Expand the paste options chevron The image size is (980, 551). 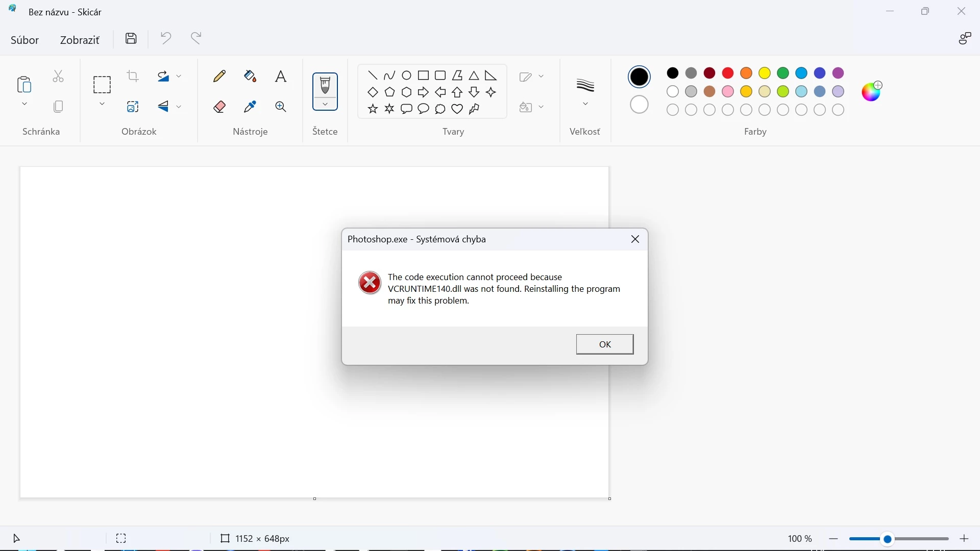pyautogui.click(x=24, y=104)
